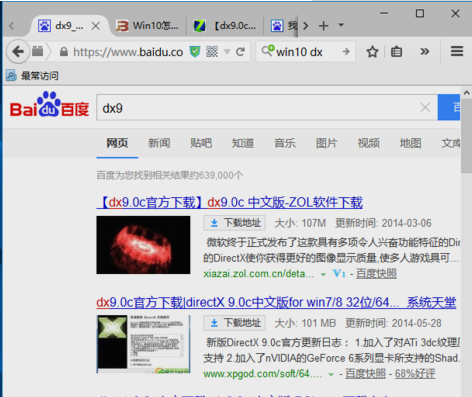The image size is (472, 397).
Task: Click the V1 verification badge
Action: click(339, 274)
